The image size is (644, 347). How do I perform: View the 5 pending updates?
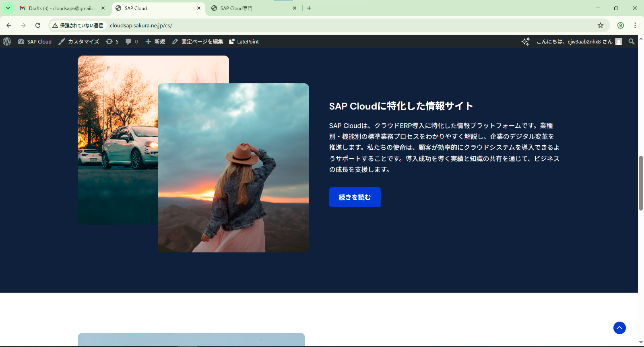[x=112, y=41]
